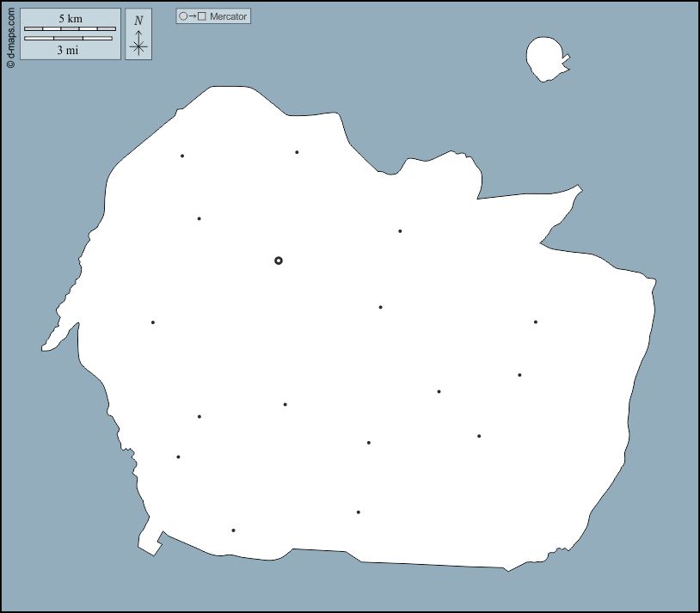The height and width of the screenshot is (613, 700).
Task: Open the d-maps.com copyright link
Action: click(10, 36)
